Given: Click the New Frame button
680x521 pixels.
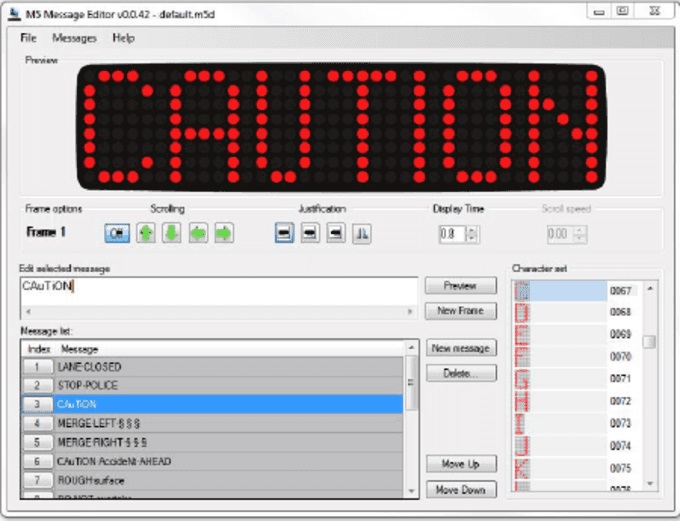Looking at the screenshot, I should (460, 311).
